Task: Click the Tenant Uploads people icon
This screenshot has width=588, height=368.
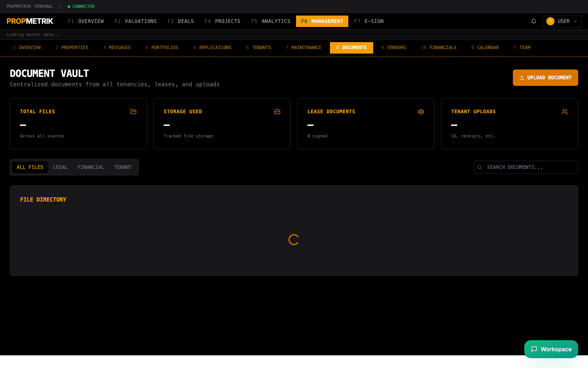Action: [565, 111]
